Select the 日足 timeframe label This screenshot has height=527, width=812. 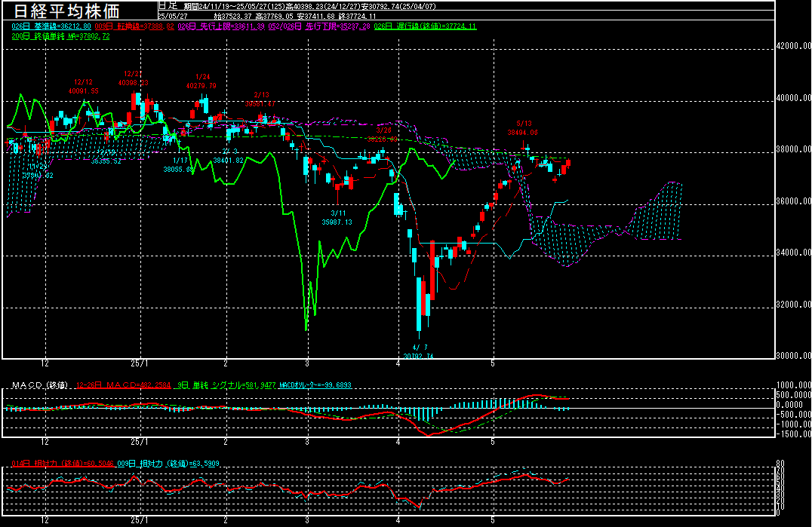(x=168, y=6)
